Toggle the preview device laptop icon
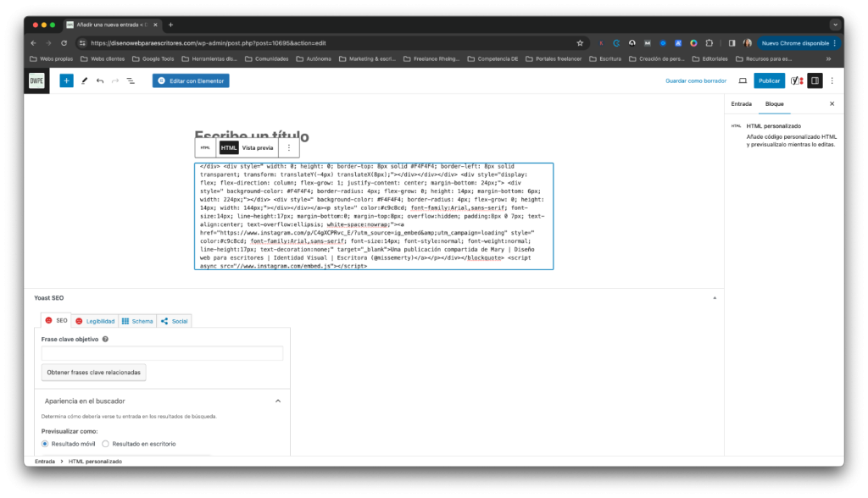The width and height of the screenshot is (868, 498). pos(743,80)
